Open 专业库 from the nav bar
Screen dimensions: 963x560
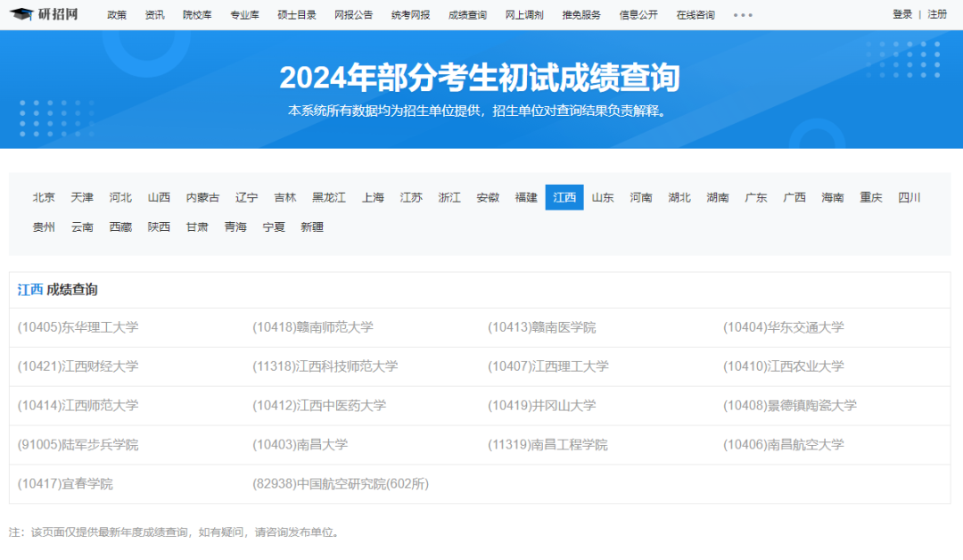(244, 15)
